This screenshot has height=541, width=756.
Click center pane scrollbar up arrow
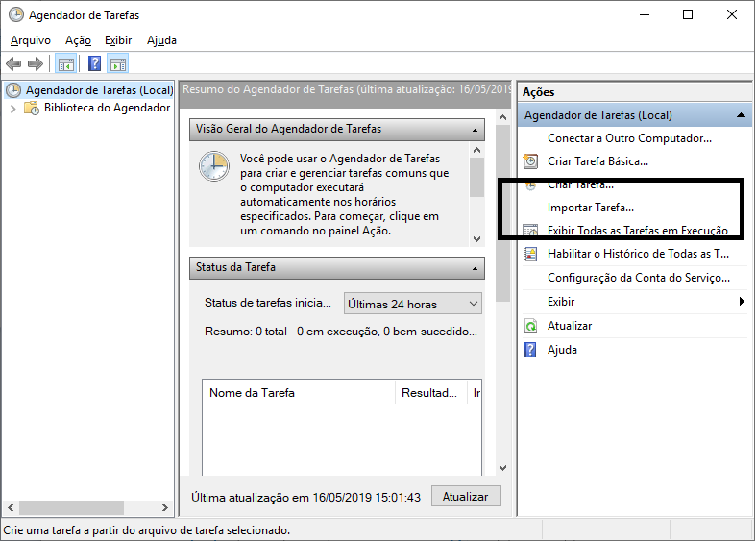pos(502,117)
